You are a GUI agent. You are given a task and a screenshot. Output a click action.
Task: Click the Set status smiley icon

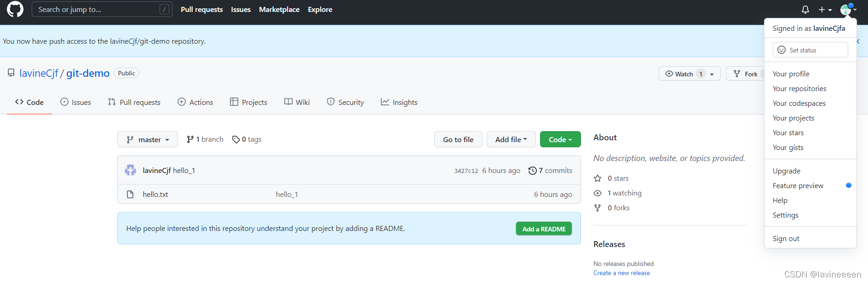tap(782, 50)
